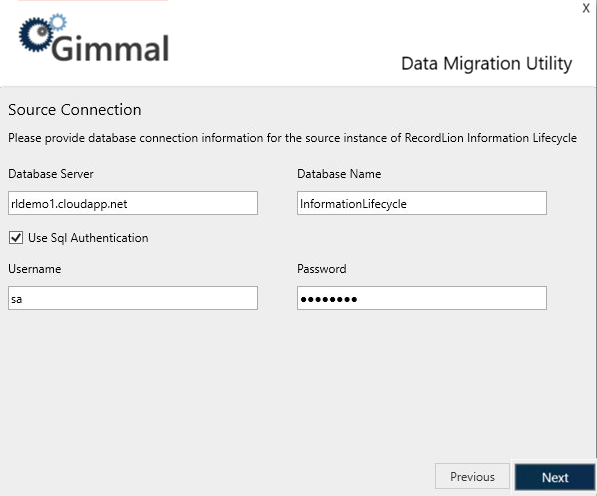Click into the masked Password field
The image size is (597, 496).
pos(422,298)
